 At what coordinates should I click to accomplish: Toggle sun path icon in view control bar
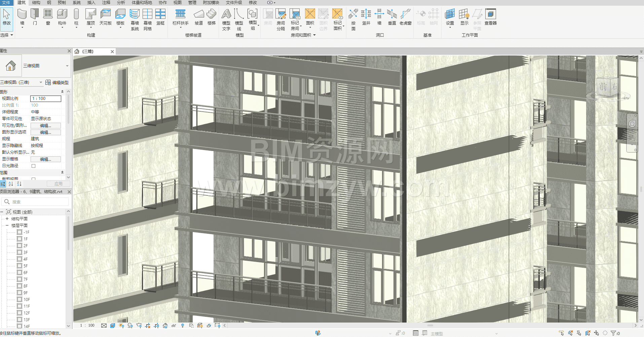(x=121, y=326)
